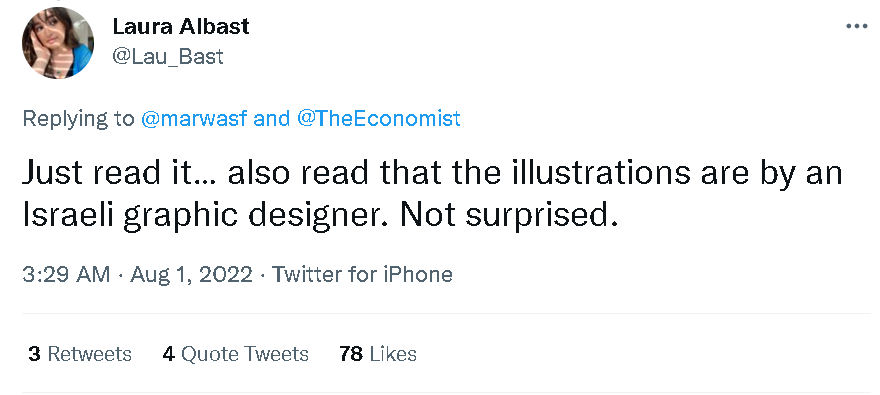View the Likes list
Viewport: 880px width, 395px height.
378,354
